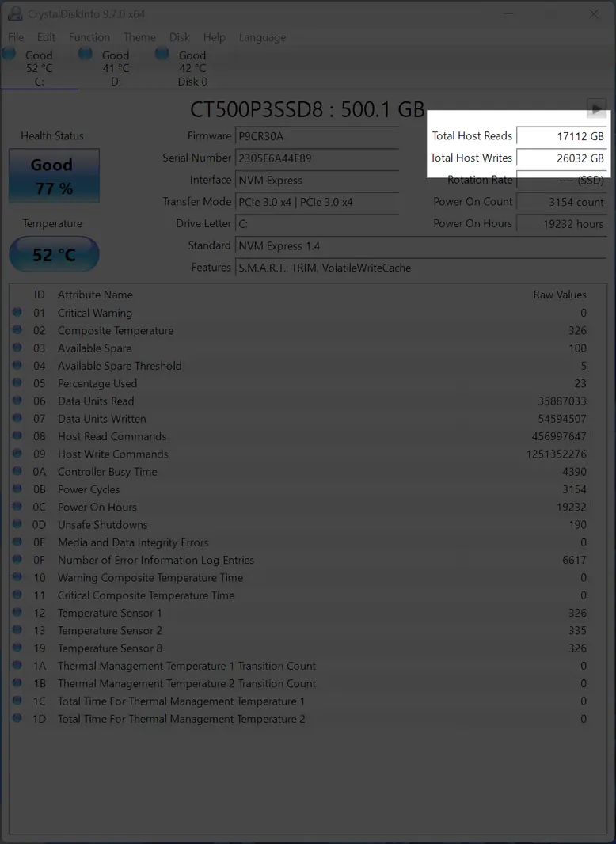Click the Good 77 % health status button

tap(54, 176)
